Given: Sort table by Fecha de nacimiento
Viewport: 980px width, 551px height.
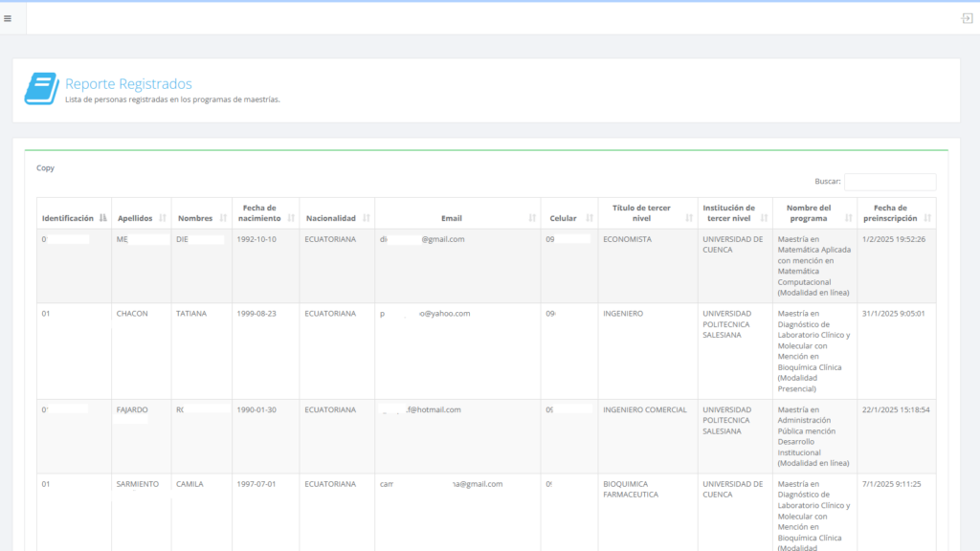Looking at the screenshot, I should [290, 218].
